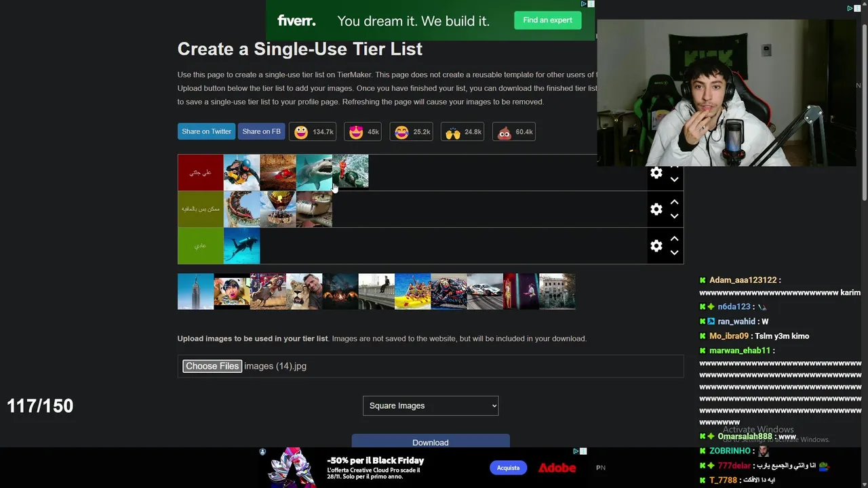Click chat username Mo_ibra09
The image size is (868, 488).
[x=729, y=336]
